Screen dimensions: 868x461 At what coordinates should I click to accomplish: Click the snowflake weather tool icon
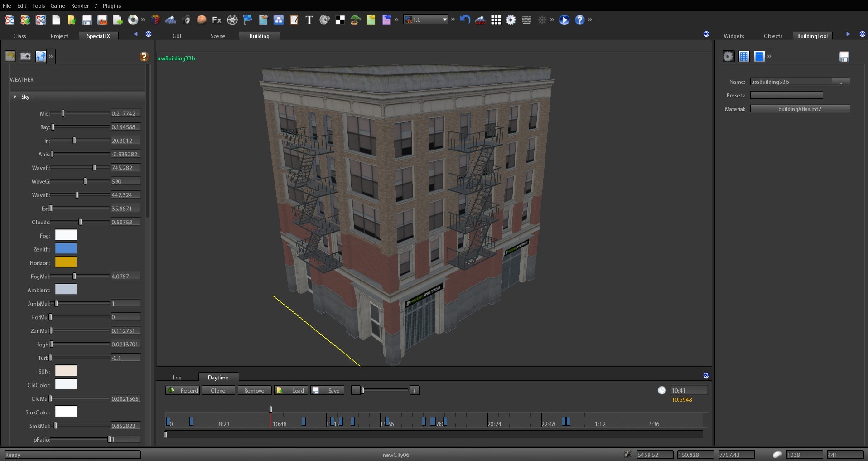pos(542,20)
